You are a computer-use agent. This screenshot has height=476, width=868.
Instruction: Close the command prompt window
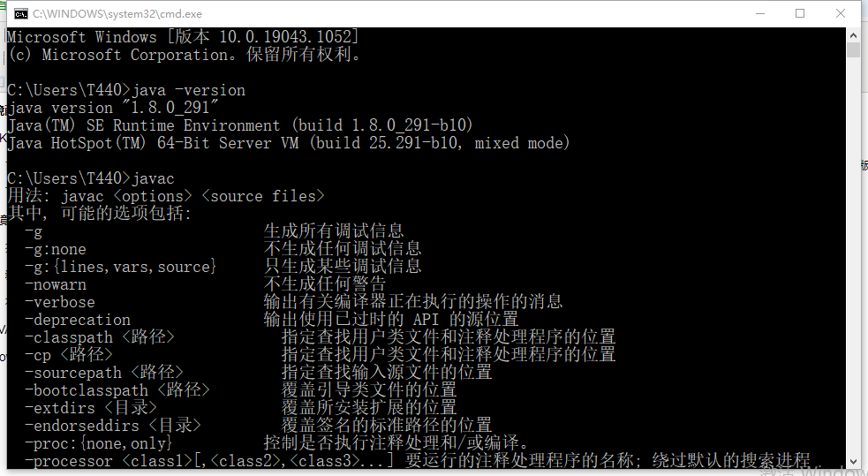point(841,14)
